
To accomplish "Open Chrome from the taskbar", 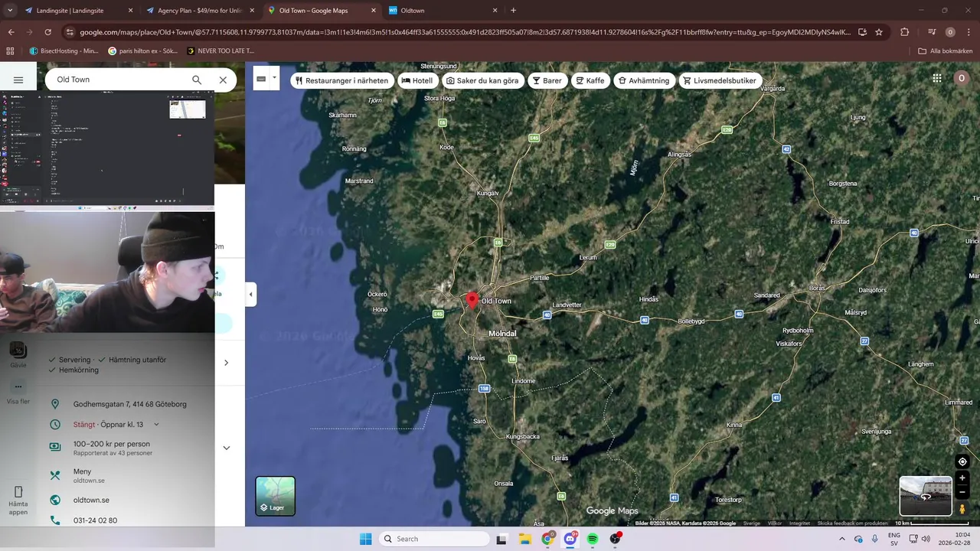I will click(547, 539).
